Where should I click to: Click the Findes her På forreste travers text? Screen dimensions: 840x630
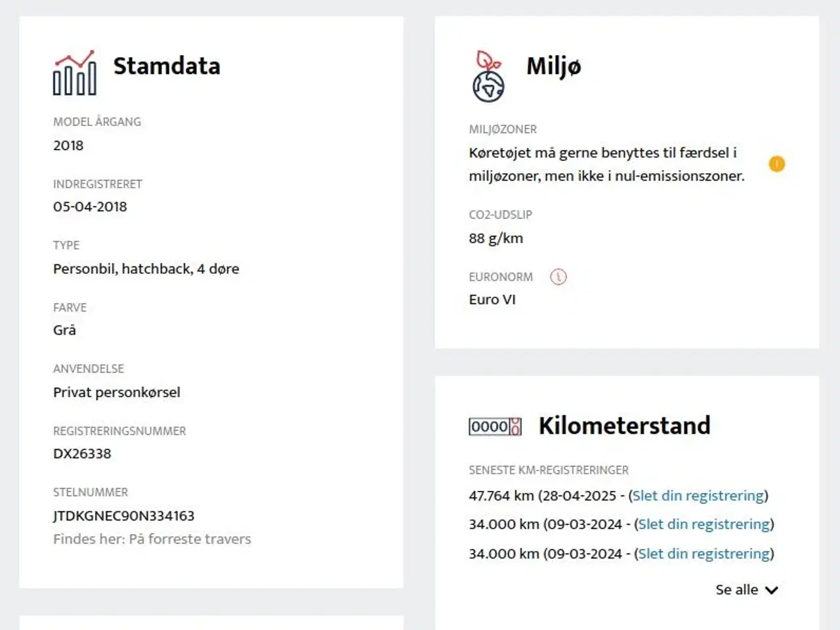pyautogui.click(x=152, y=539)
